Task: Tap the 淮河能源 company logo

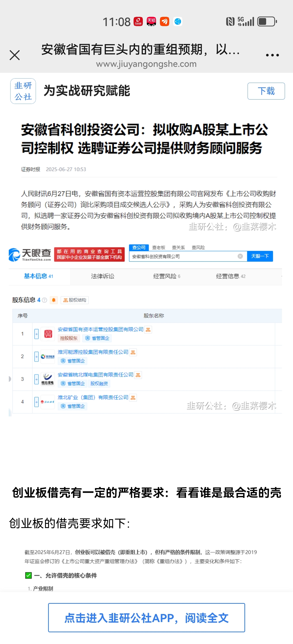Action: tap(48, 357)
